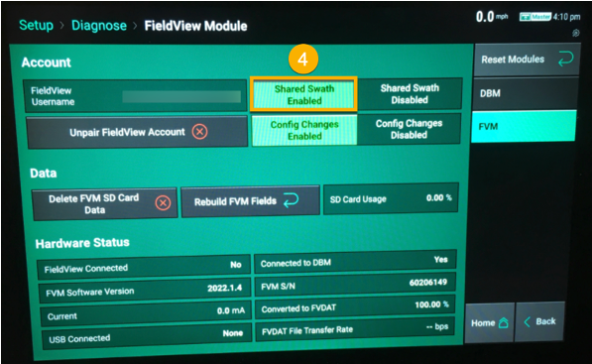Select the FVM module tab
592x364 pixels.
[x=524, y=127]
